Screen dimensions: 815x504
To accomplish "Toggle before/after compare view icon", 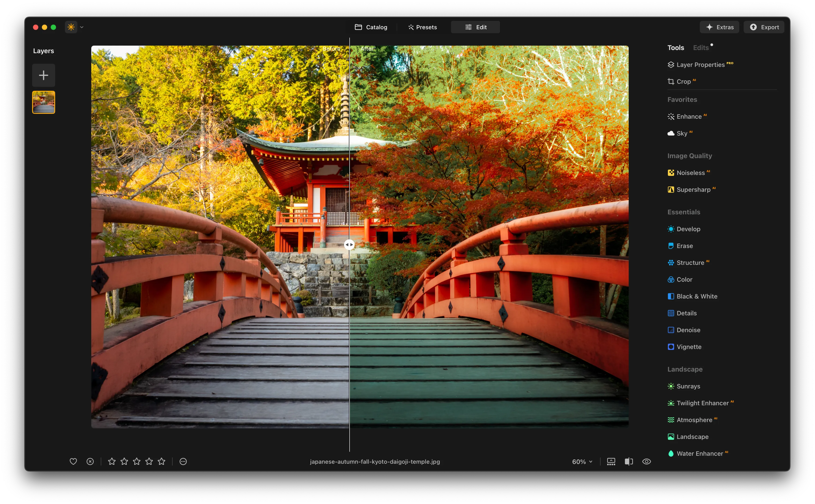I will 629,461.
